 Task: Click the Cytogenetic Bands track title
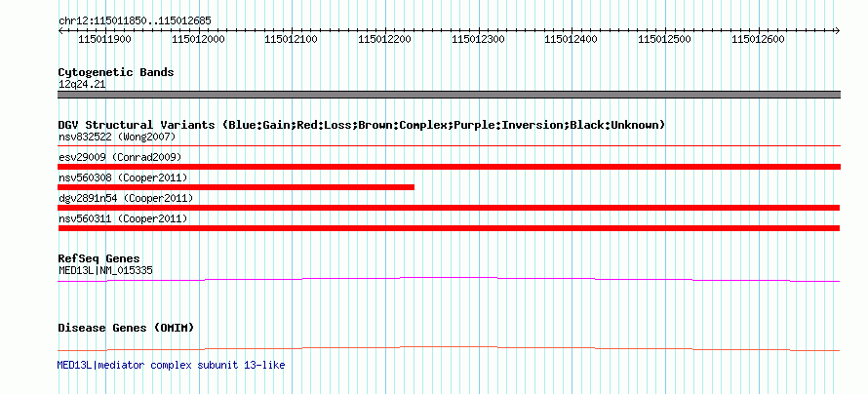click(x=116, y=72)
